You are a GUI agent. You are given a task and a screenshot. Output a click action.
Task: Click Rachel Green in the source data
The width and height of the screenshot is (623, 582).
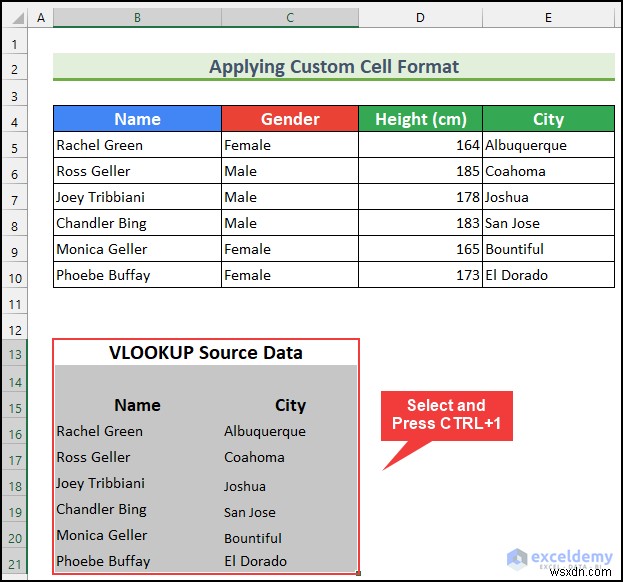137,431
